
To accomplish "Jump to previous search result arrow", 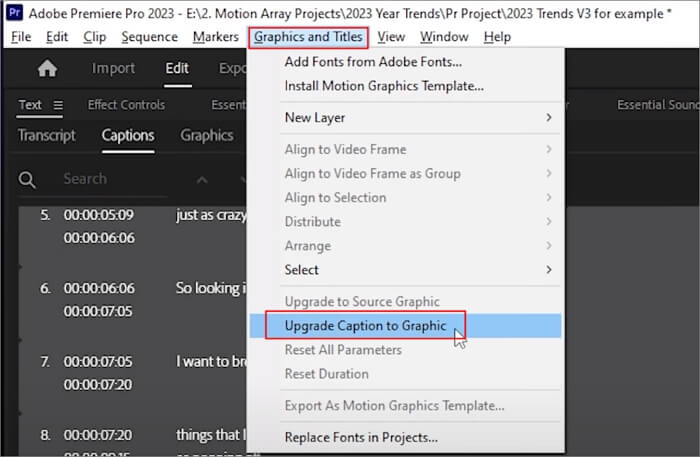I will (x=201, y=179).
